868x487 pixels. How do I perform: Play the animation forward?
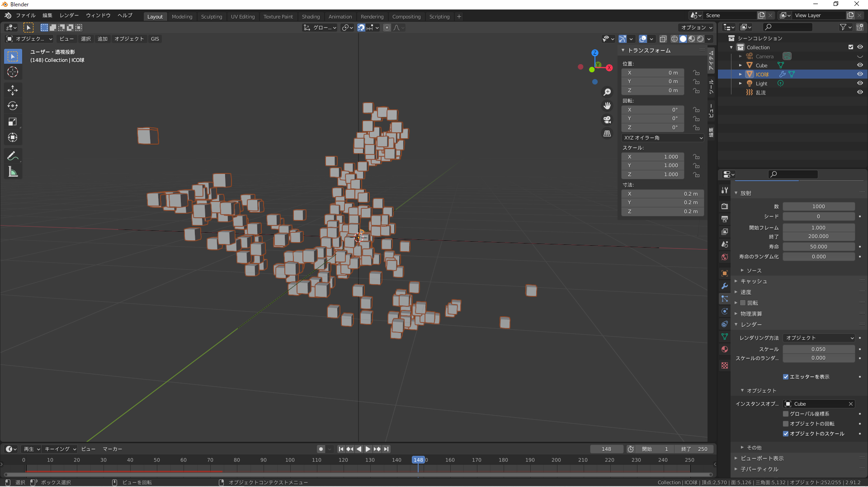click(x=368, y=449)
